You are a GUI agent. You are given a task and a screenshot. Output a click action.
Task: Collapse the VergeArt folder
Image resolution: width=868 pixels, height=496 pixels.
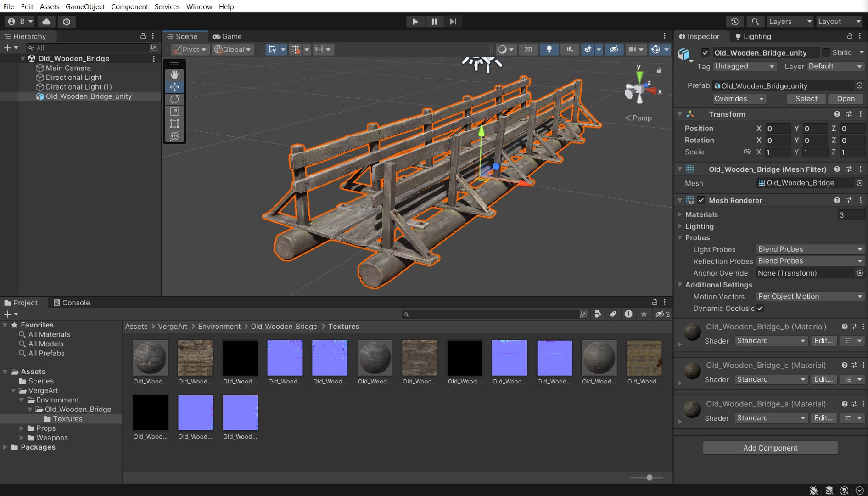pos(14,390)
